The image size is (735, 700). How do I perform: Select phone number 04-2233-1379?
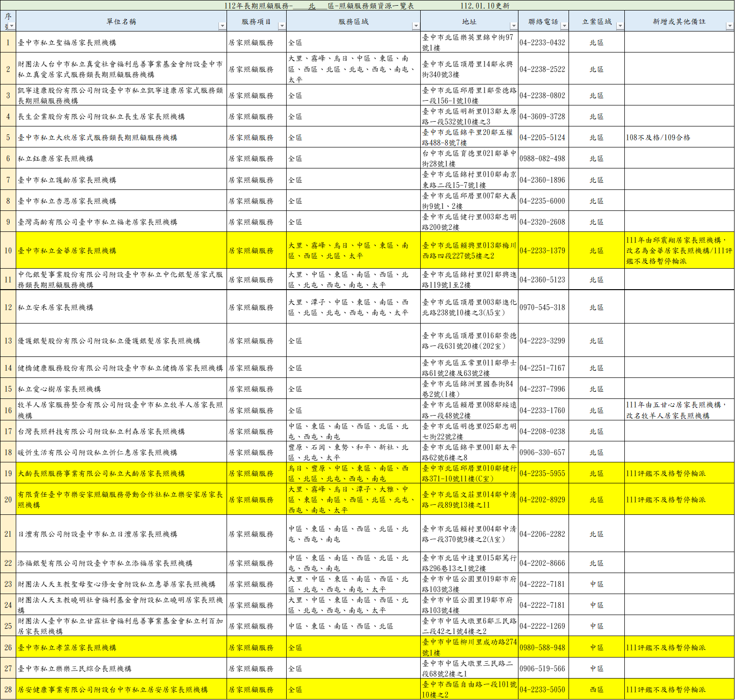pyautogui.click(x=543, y=251)
